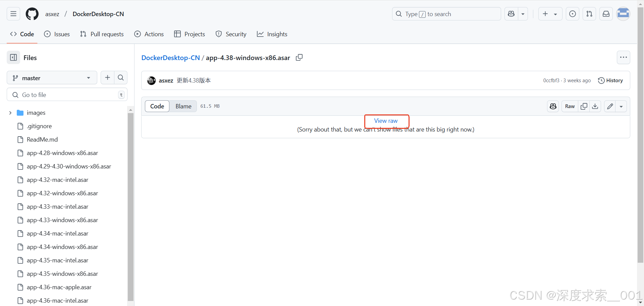Viewport: 644px width, 306px height.
Task: Open the more file actions ellipsis
Action: pyautogui.click(x=623, y=57)
